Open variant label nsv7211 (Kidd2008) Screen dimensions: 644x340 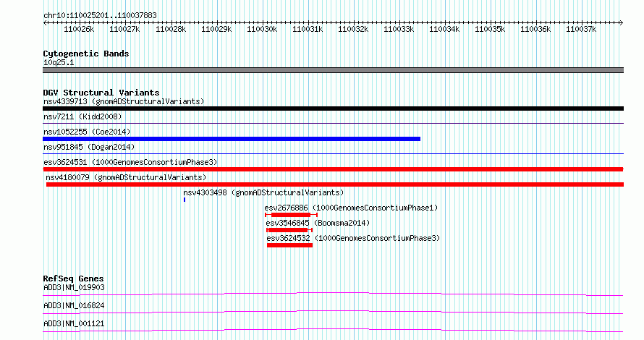click(82, 116)
